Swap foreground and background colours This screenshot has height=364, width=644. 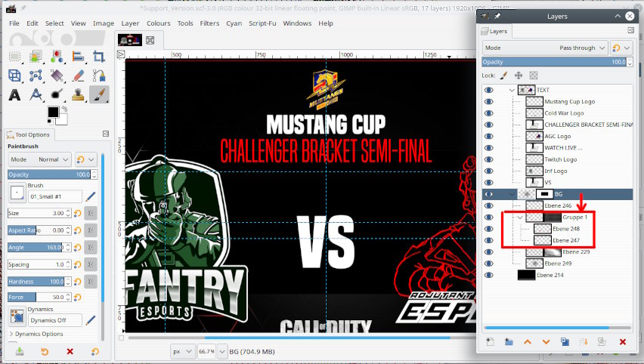point(64,110)
